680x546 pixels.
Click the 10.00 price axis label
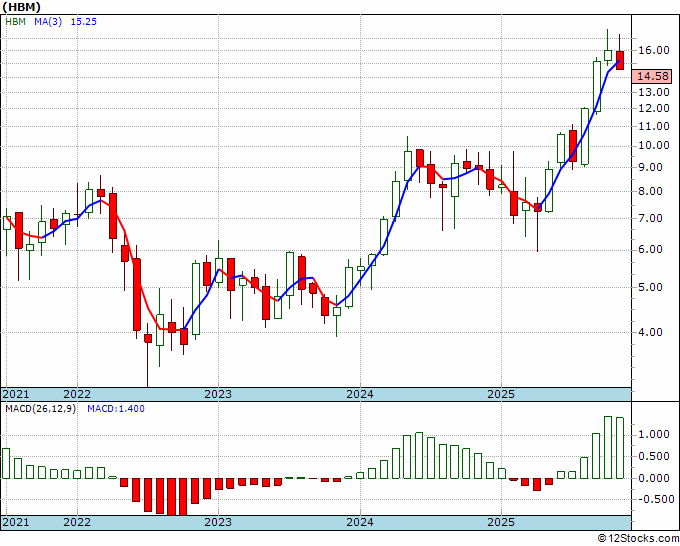[654, 145]
